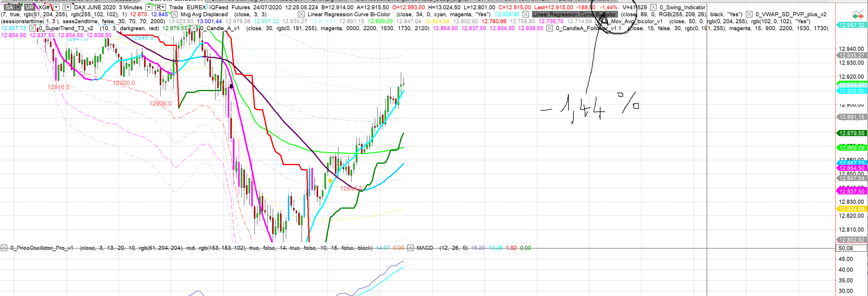Click the 50,08 oscillator value box
This screenshot has height=296, width=868.
click(x=851, y=248)
